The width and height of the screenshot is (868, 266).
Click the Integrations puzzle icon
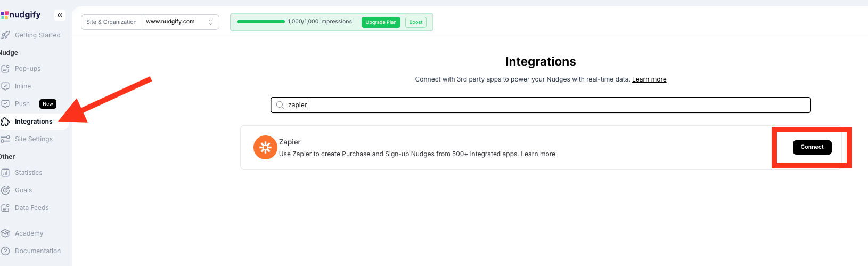click(5, 122)
